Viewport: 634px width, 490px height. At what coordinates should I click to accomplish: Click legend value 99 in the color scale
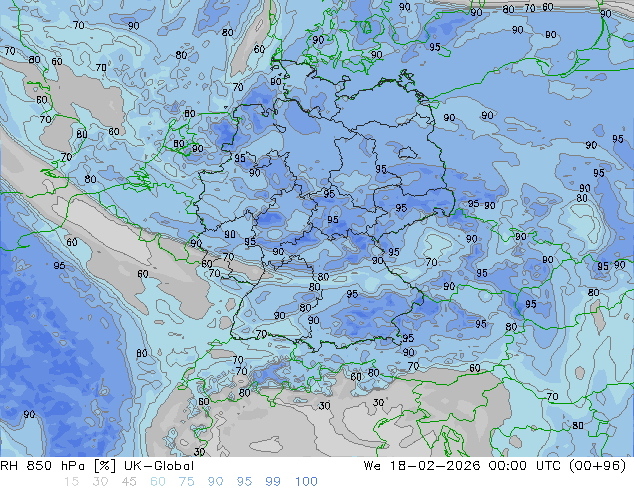point(273,482)
